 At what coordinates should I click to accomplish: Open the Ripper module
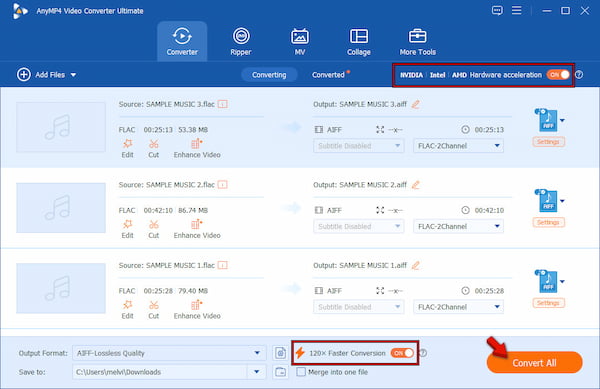click(x=241, y=42)
